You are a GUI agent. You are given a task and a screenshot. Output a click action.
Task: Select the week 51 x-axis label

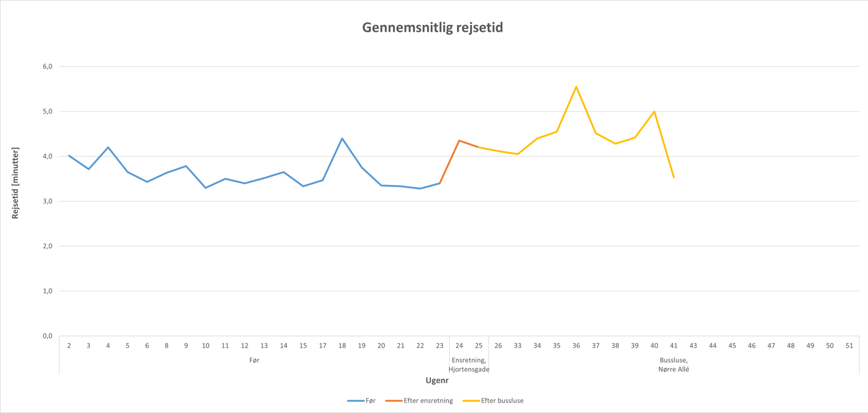(849, 346)
